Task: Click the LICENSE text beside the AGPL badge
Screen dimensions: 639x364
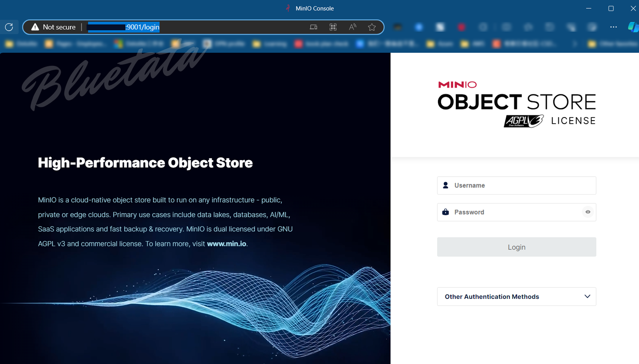Action: tap(573, 121)
